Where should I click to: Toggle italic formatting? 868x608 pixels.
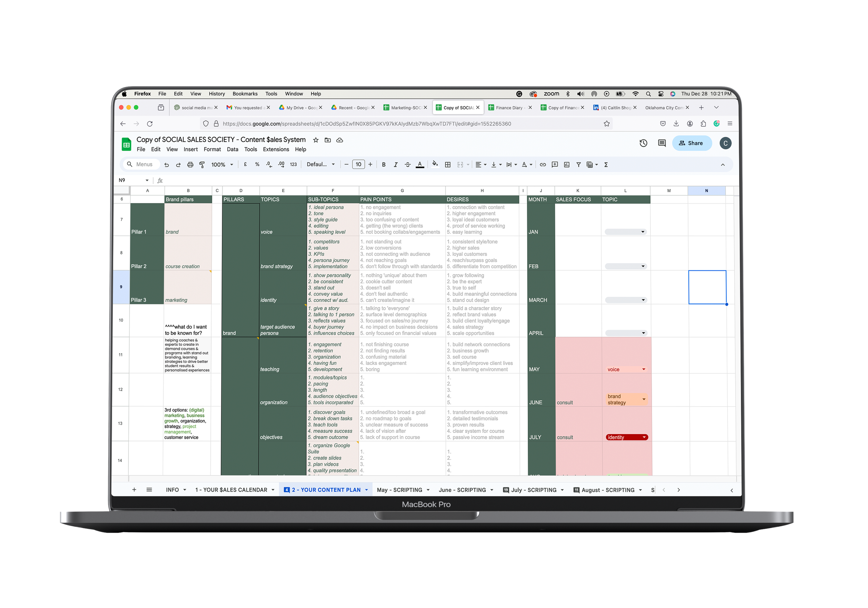(x=395, y=165)
